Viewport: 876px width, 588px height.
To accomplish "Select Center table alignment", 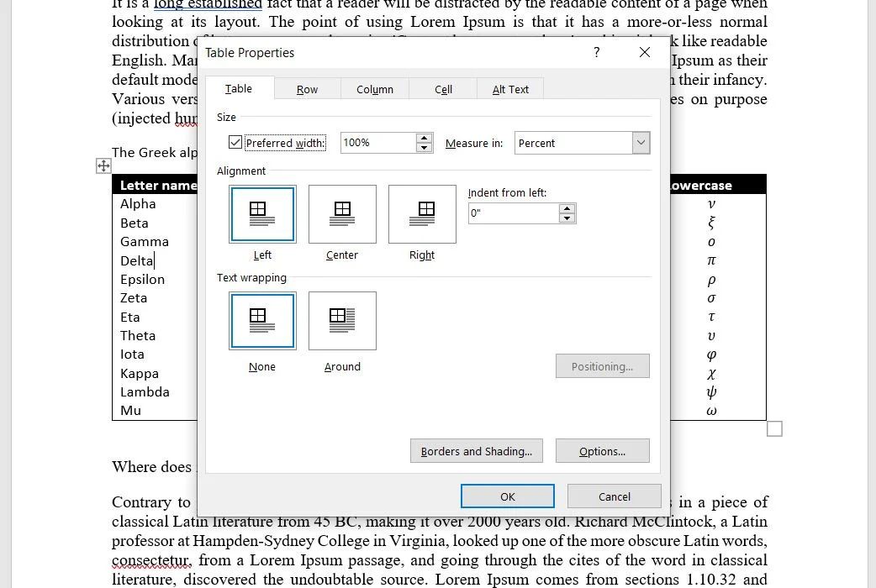I will coord(341,213).
